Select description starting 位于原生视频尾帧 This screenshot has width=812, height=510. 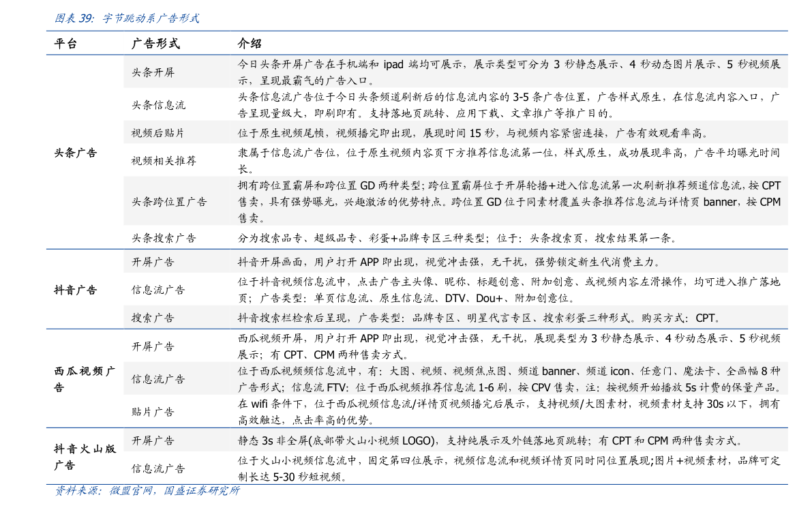click(472, 133)
